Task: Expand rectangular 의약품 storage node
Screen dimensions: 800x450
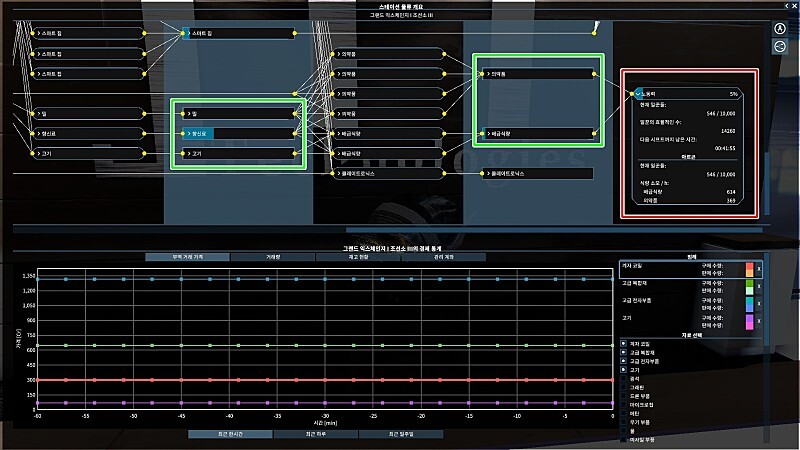Action: 488,74
